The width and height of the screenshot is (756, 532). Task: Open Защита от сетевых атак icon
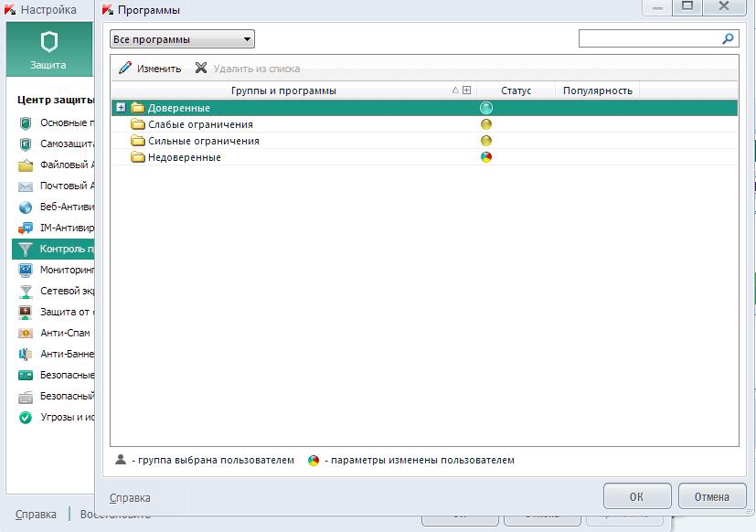pos(26,312)
